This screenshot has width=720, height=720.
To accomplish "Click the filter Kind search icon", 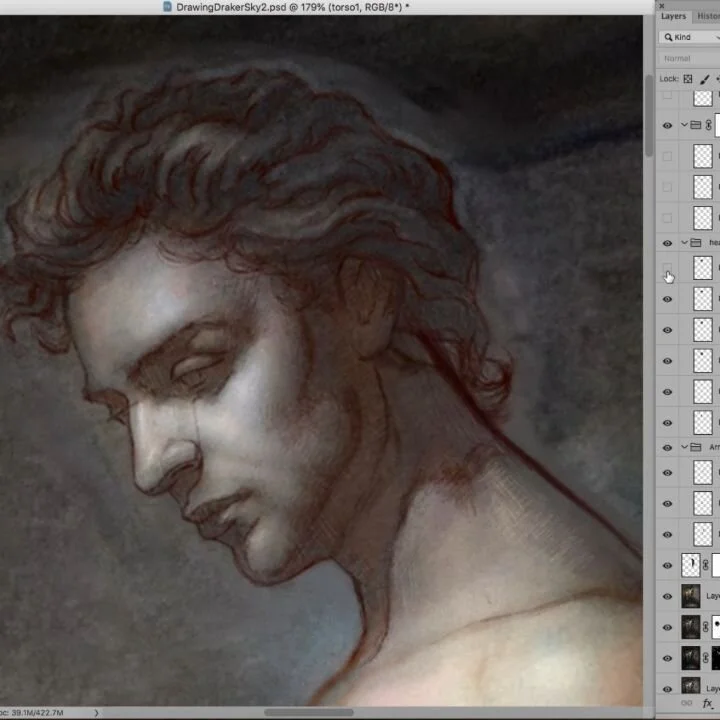I will click(x=668, y=37).
